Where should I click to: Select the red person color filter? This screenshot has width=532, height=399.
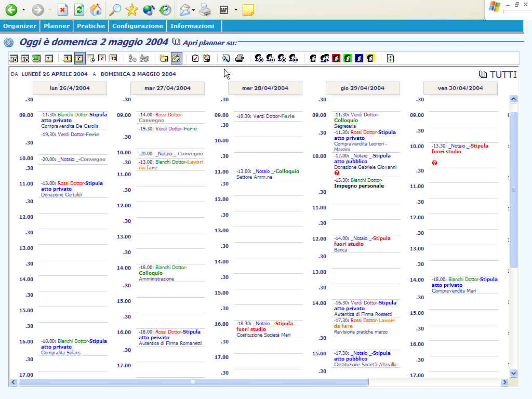pyautogui.click(x=336, y=58)
